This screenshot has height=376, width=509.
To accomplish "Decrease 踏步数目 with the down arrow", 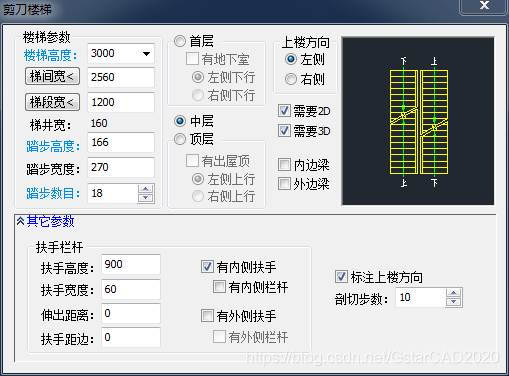I will click(145, 198).
